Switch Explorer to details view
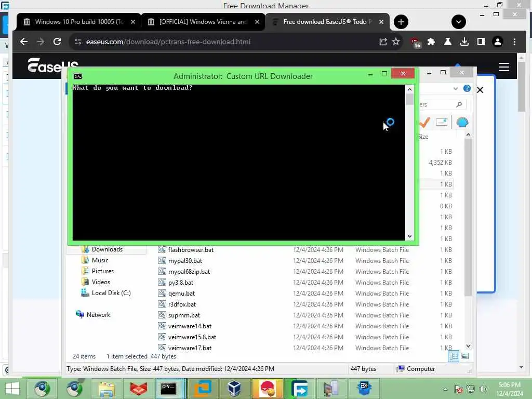Image resolution: width=532 pixels, height=399 pixels. pyautogui.click(x=453, y=356)
